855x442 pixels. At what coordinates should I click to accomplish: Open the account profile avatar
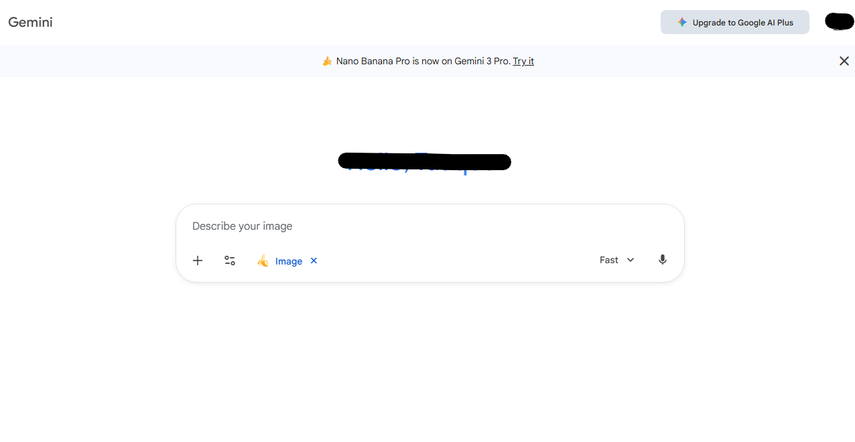838,22
